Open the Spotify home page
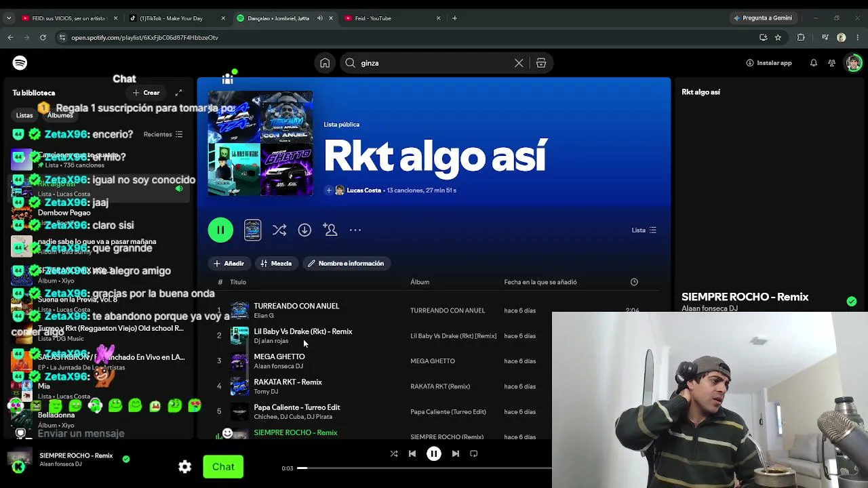This screenshot has width=868, height=488. tap(325, 63)
